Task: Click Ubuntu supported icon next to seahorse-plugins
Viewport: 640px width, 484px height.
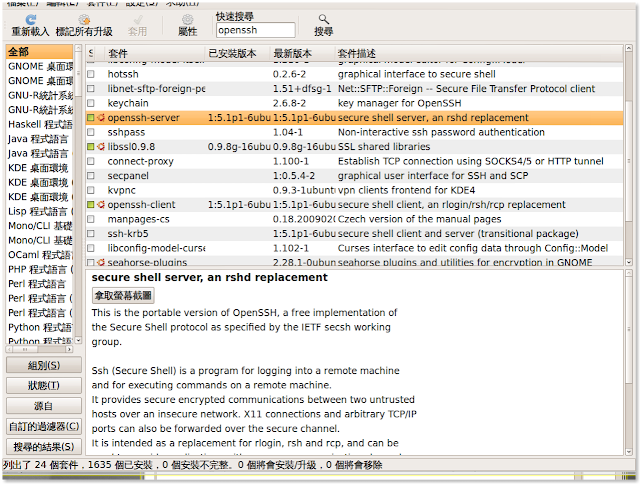Action: pyautogui.click(x=101, y=262)
